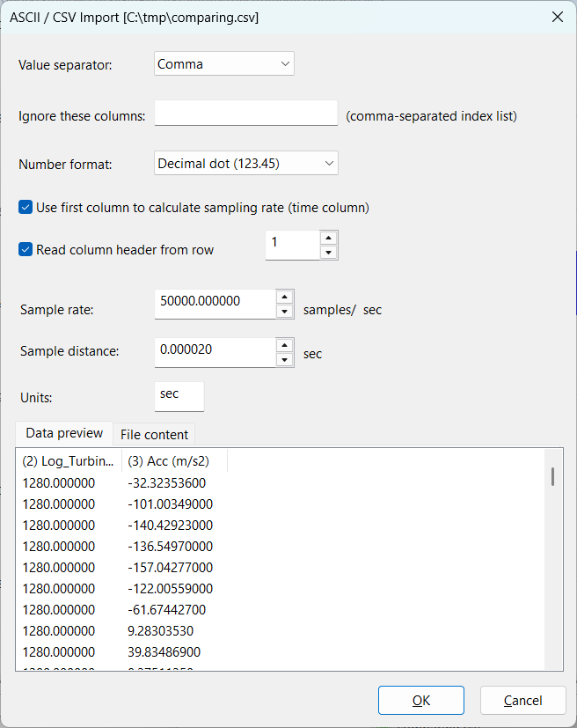Decrement the Sample rate spinner down arrow
Image resolution: width=577 pixels, height=728 pixels.
(x=284, y=312)
